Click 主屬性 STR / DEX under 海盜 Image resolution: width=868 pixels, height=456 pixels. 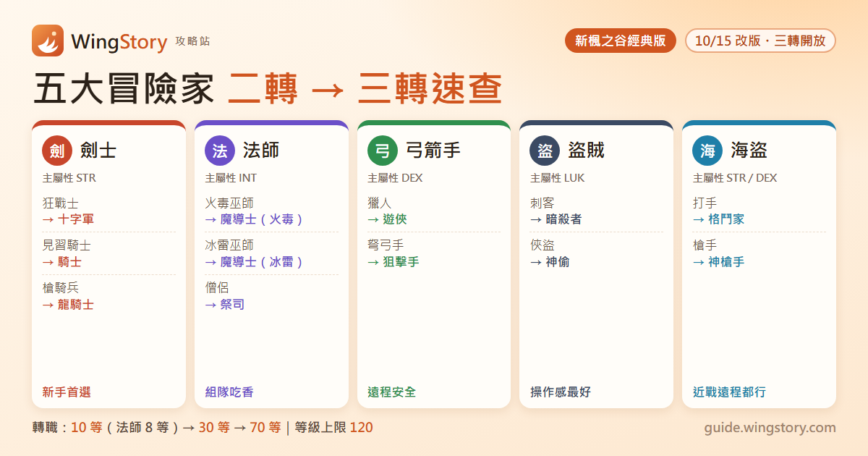click(735, 178)
